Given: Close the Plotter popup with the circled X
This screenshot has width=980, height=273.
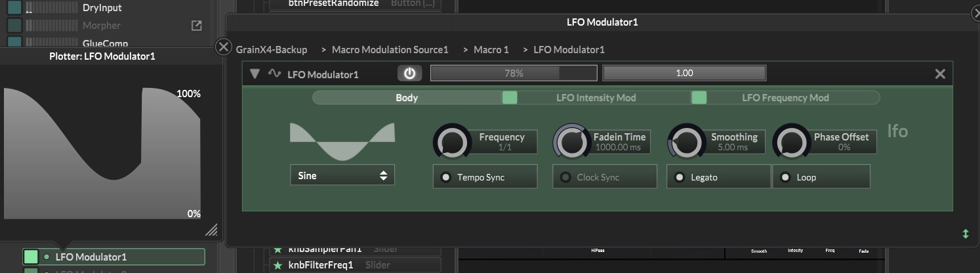Looking at the screenshot, I should (224, 47).
